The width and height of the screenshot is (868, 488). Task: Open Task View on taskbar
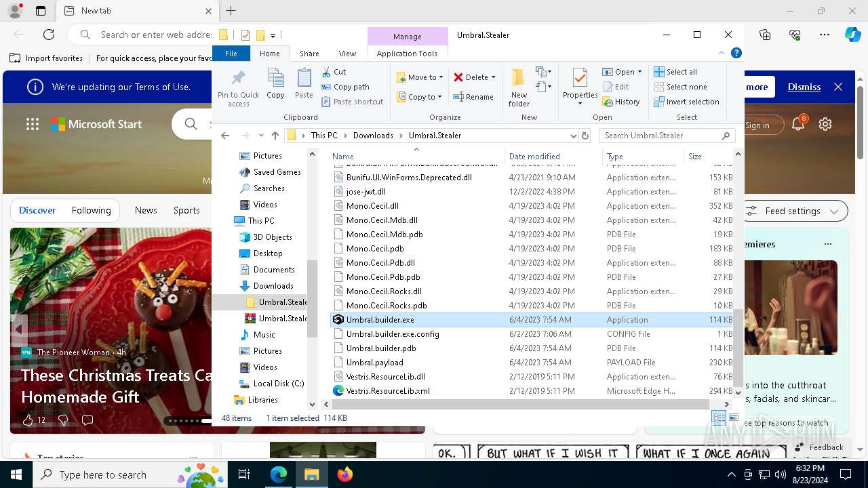pyautogui.click(x=244, y=474)
